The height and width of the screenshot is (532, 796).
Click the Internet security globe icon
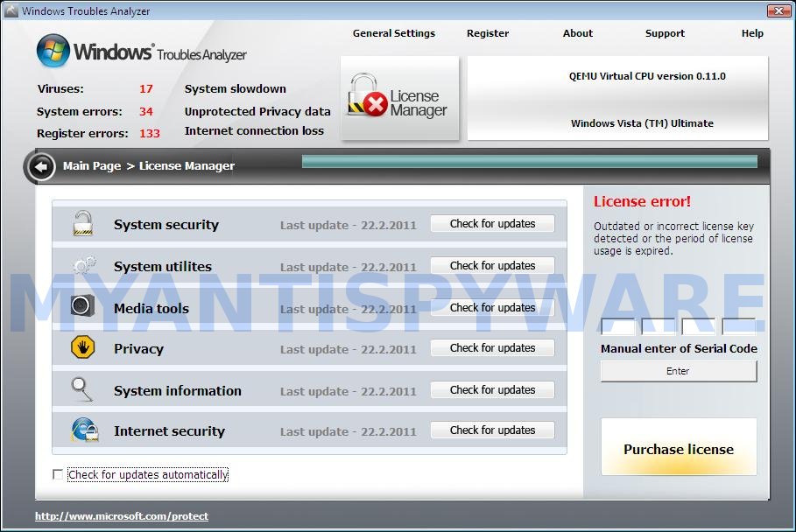84,430
